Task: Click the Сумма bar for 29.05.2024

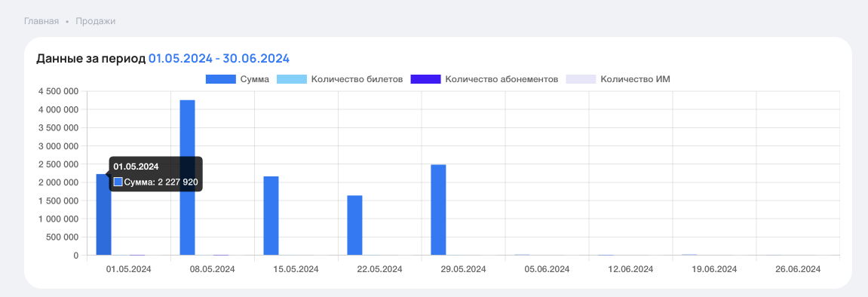Action: pyautogui.click(x=438, y=210)
